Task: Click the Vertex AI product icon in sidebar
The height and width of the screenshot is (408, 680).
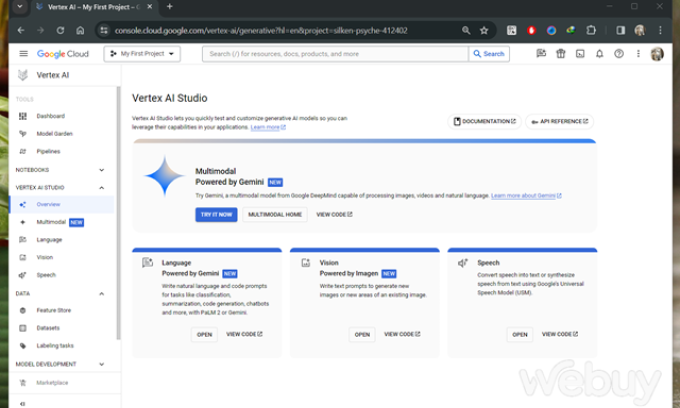Action: [x=23, y=75]
